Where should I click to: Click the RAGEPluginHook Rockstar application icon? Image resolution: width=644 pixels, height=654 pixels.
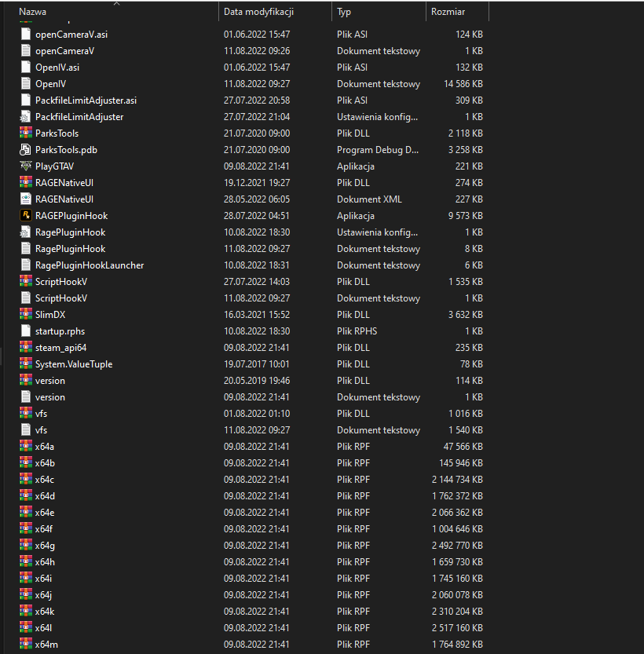(x=26, y=216)
